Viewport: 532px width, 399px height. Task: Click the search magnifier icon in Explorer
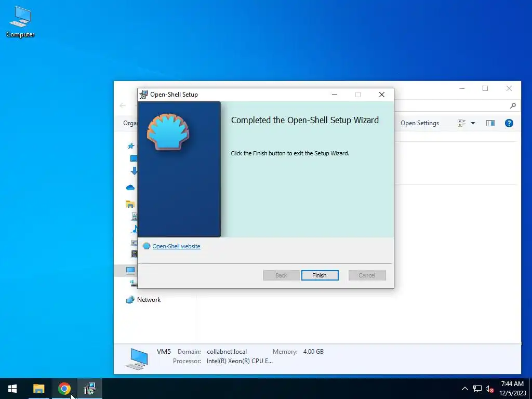coord(513,106)
